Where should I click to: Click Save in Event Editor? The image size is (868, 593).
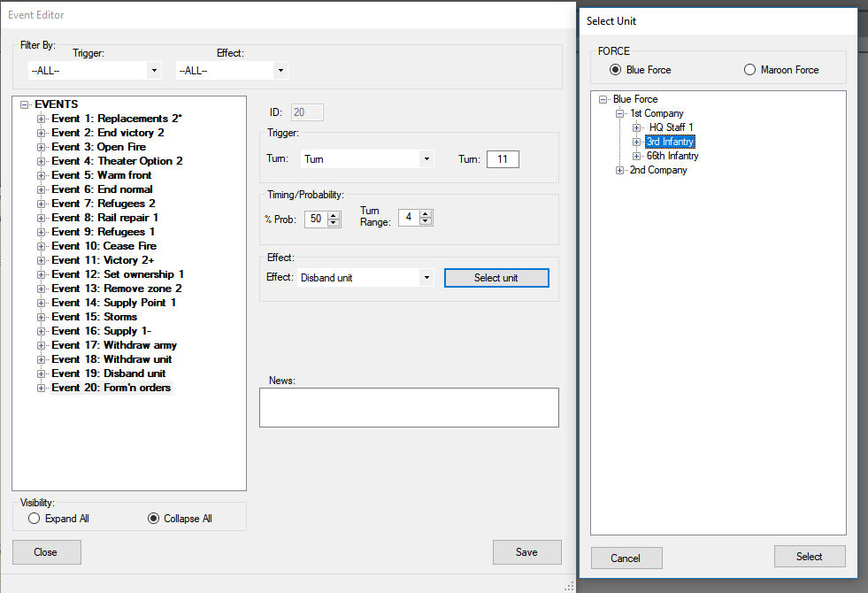(527, 552)
